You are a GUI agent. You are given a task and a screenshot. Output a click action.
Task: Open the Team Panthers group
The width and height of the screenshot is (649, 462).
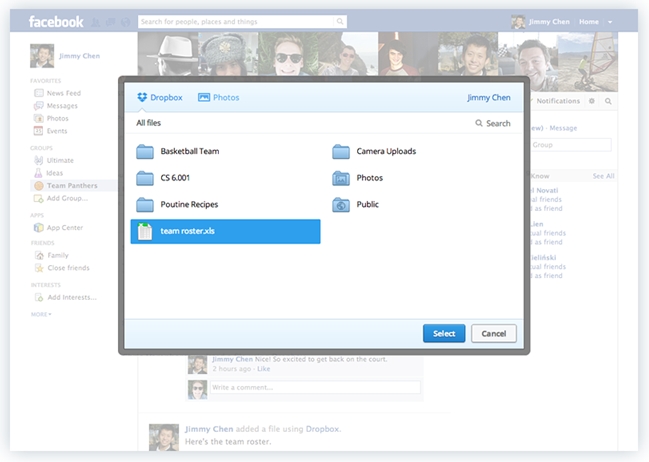(70, 186)
